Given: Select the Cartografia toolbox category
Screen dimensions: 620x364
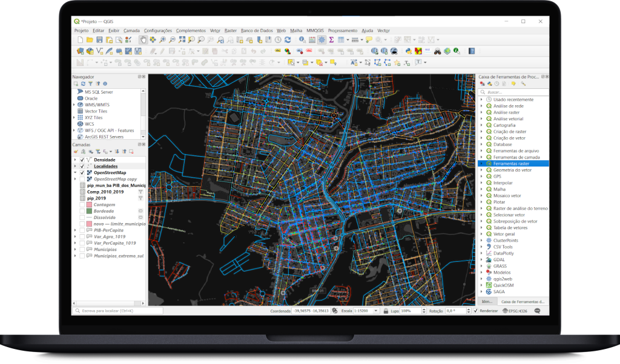Looking at the screenshot, I should [x=504, y=125].
